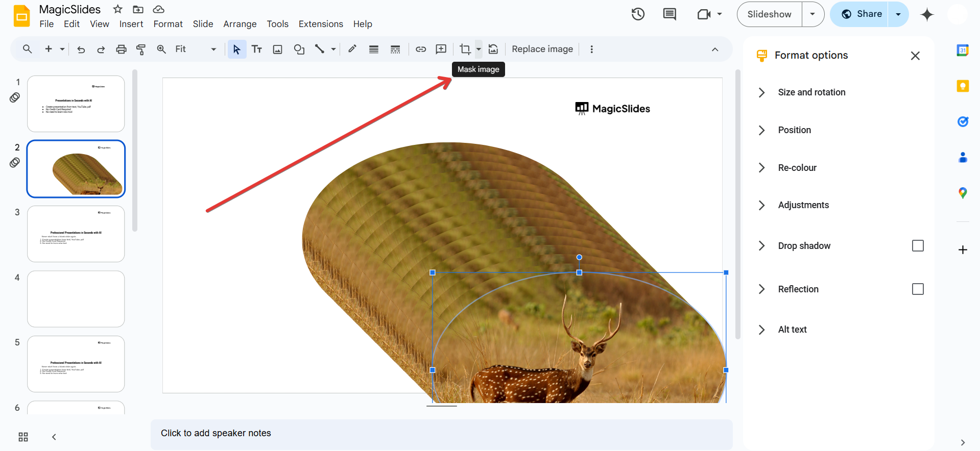Viewport: 980px width, 451px height.
Task: Open the Mask image dropdown arrow
Action: pyautogui.click(x=479, y=49)
